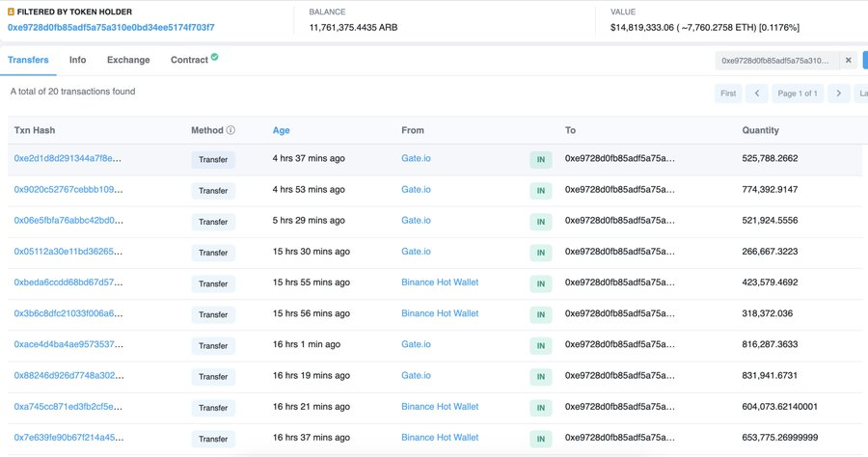Click the token holder icon beside Filtered label

[x=12, y=12]
